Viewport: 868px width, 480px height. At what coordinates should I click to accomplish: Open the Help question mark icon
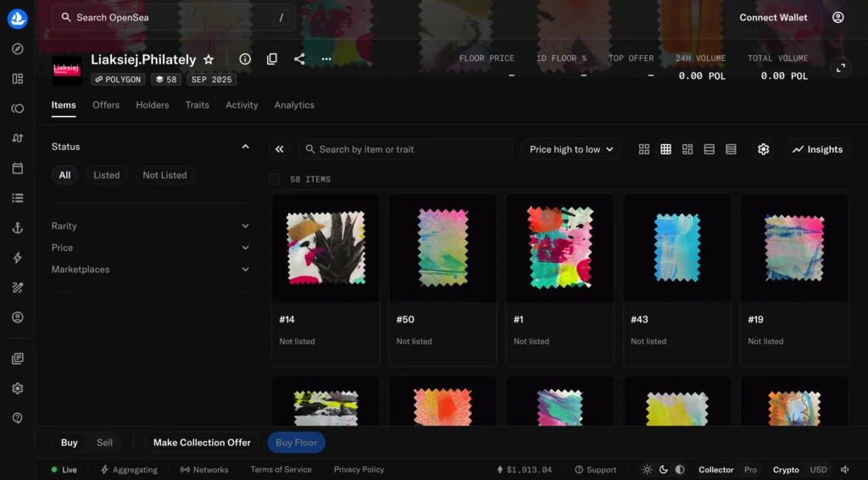[18, 418]
